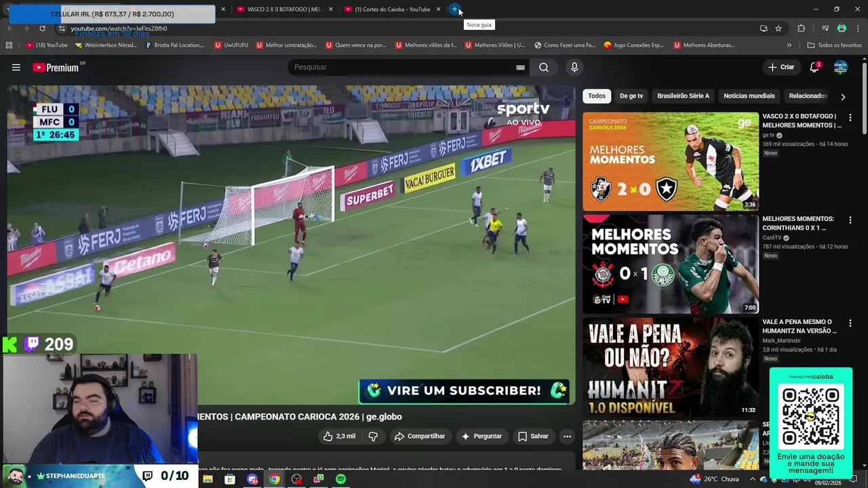
Task: Open File Explorer from the taskbar
Action: point(208,479)
